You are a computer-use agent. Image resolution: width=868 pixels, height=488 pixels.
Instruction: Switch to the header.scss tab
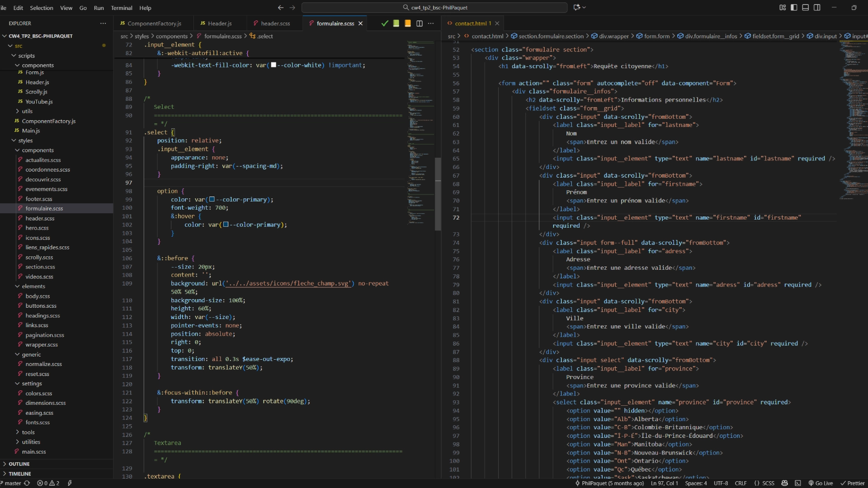[275, 23]
